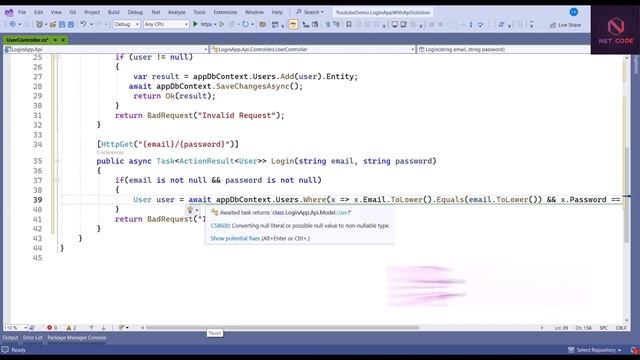
Task: Start debugging with the green https play button
Action: tap(196, 24)
